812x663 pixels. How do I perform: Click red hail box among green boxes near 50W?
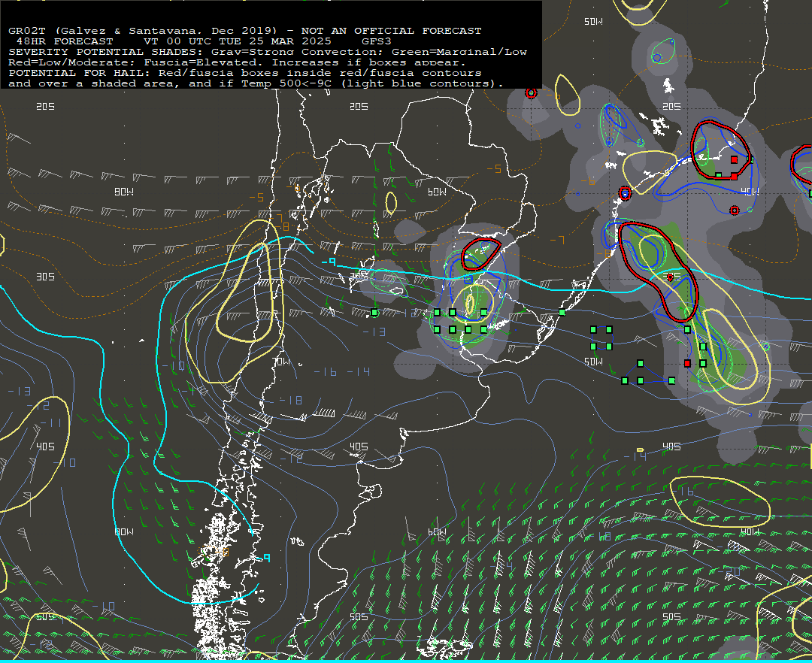click(687, 363)
